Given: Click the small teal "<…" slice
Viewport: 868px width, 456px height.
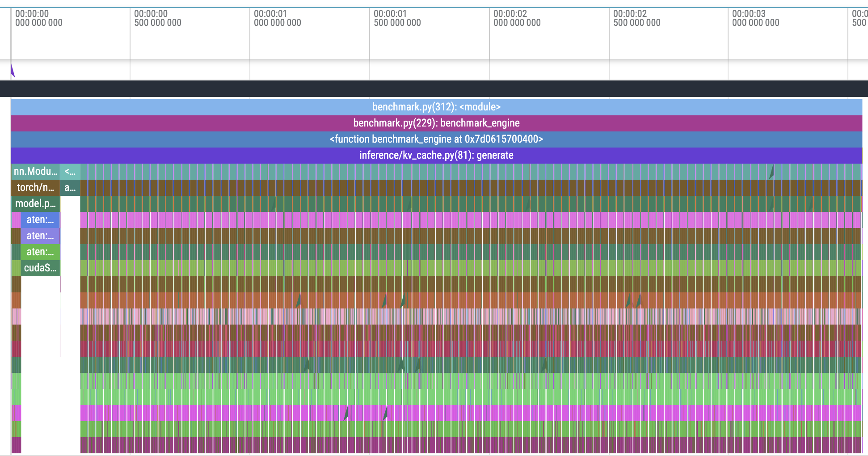Looking at the screenshot, I should coord(70,172).
